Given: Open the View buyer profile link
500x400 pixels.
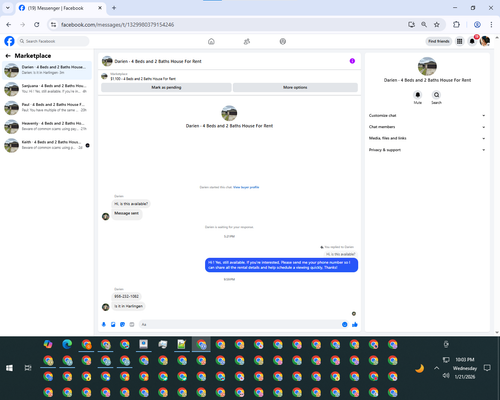Looking at the screenshot, I should click(x=246, y=187).
